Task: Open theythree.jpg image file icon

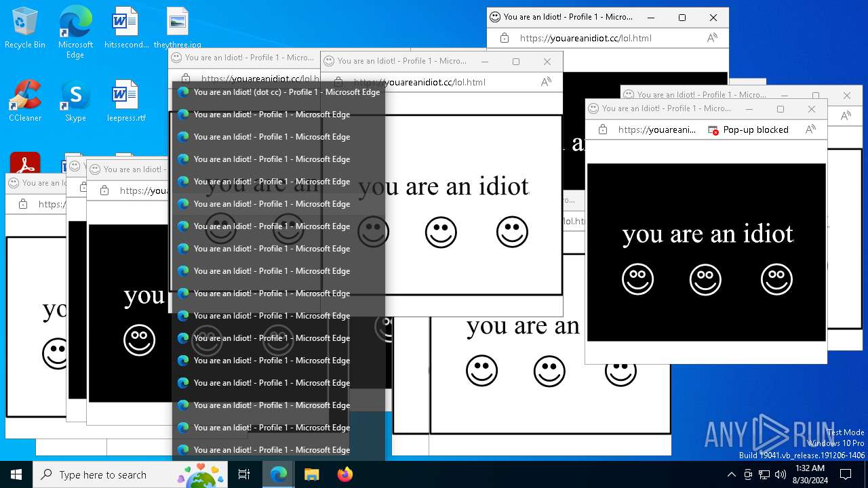Action: pos(177,28)
